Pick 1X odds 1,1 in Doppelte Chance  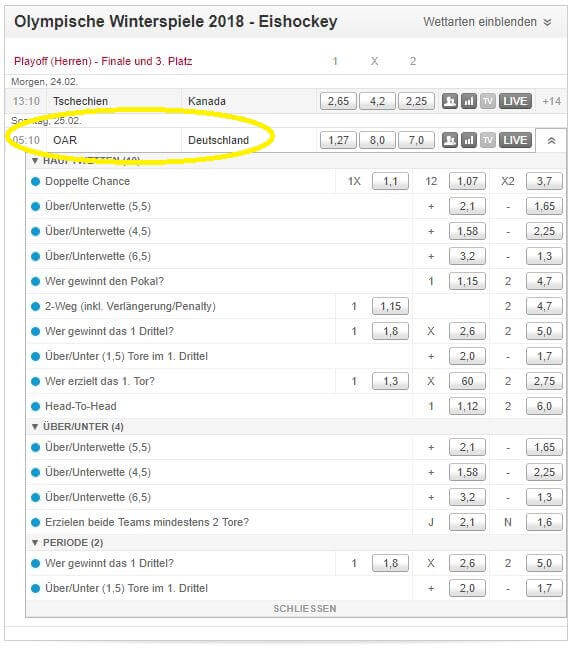click(x=390, y=181)
